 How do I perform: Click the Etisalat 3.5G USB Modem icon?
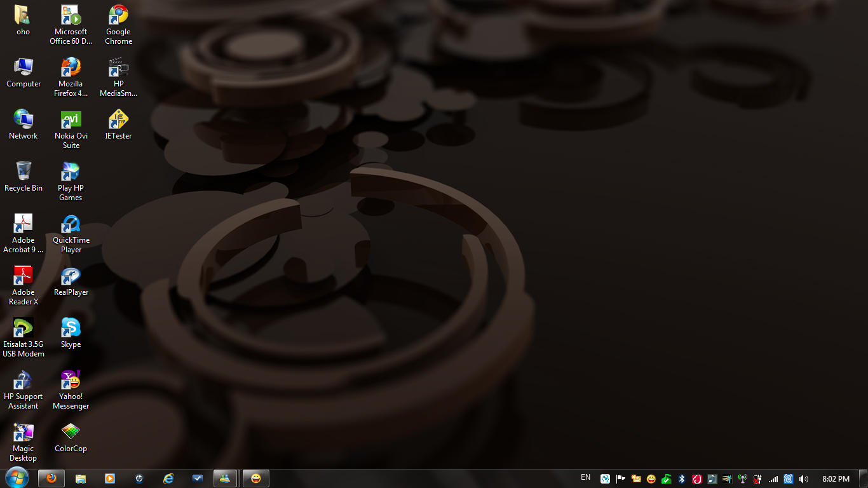[x=24, y=328]
